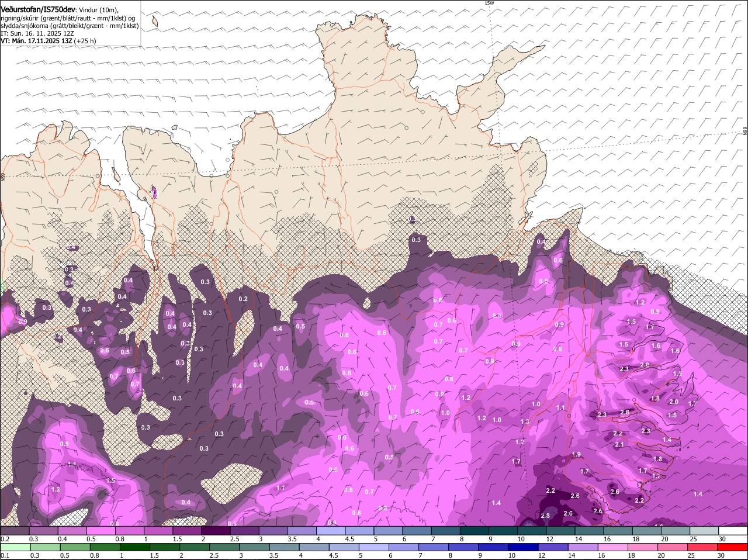Select the Veðurstofan/IS750dev title text
This screenshot has height=560, width=748.
coord(38,10)
